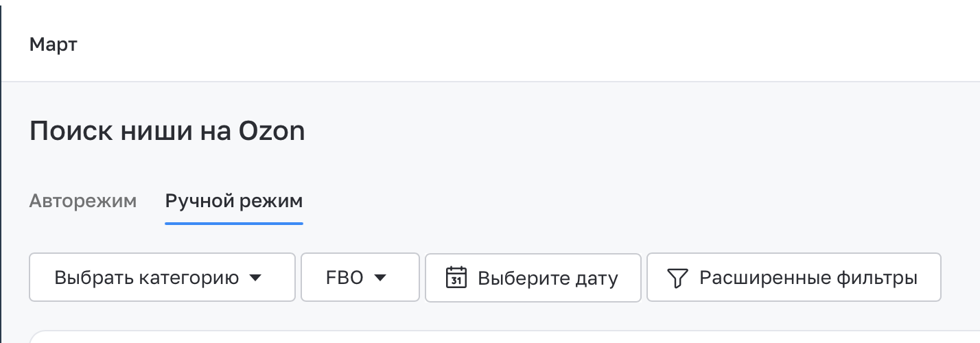
Task: Open the Выберите дату date picker
Action: (533, 277)
